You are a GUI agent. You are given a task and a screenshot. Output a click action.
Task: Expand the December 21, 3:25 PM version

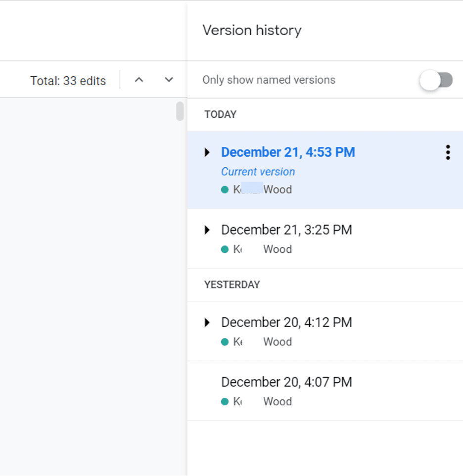tap(207, 230)
